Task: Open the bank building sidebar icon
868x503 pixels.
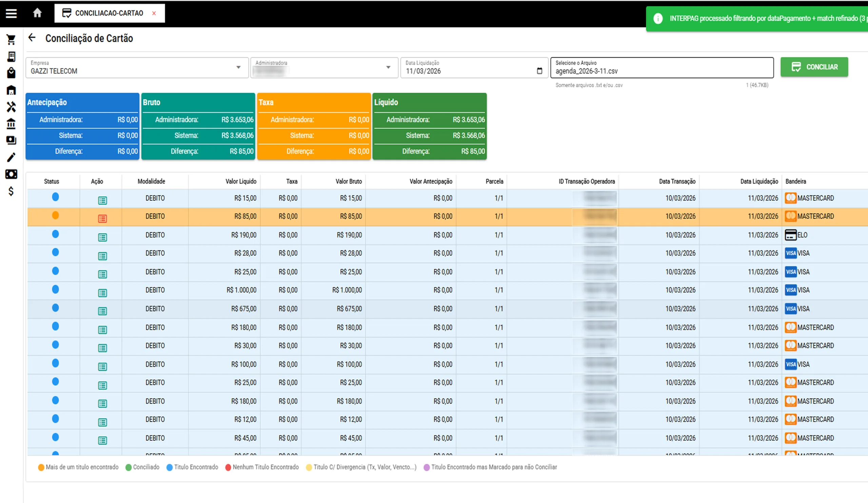Action: [x=11, y=124]
